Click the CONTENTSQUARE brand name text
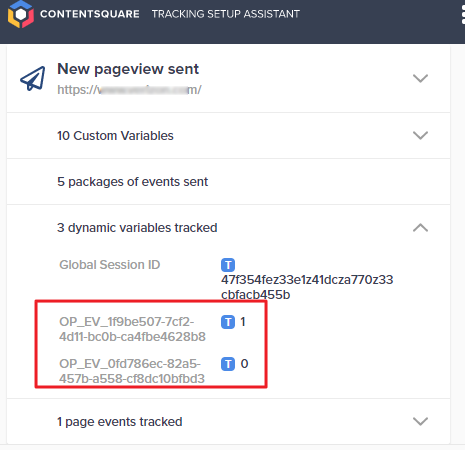 pos(90,14)
